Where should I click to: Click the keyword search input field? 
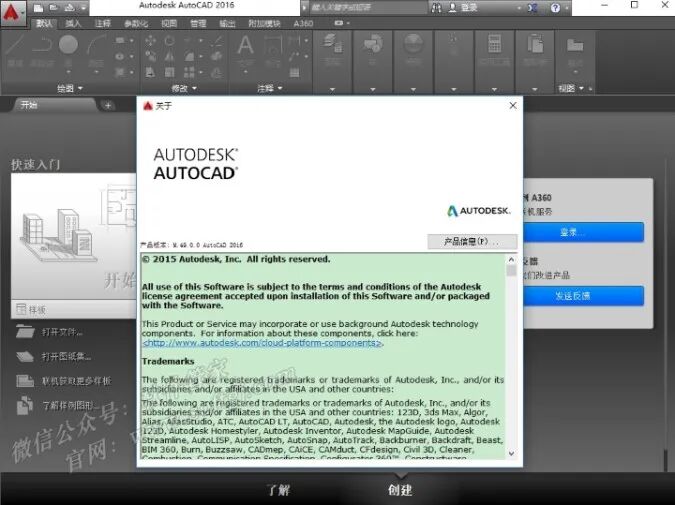tap(368, 8)
